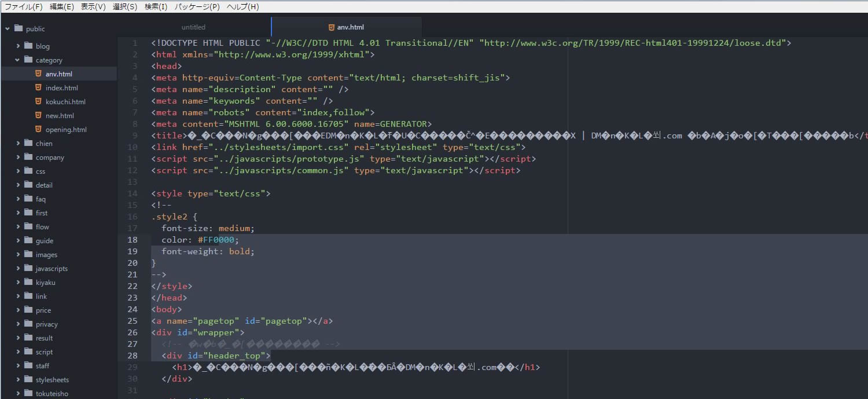Click the HTML file icon beside new.html
Screen dimensions: 868x399
[x=38, y=116]
